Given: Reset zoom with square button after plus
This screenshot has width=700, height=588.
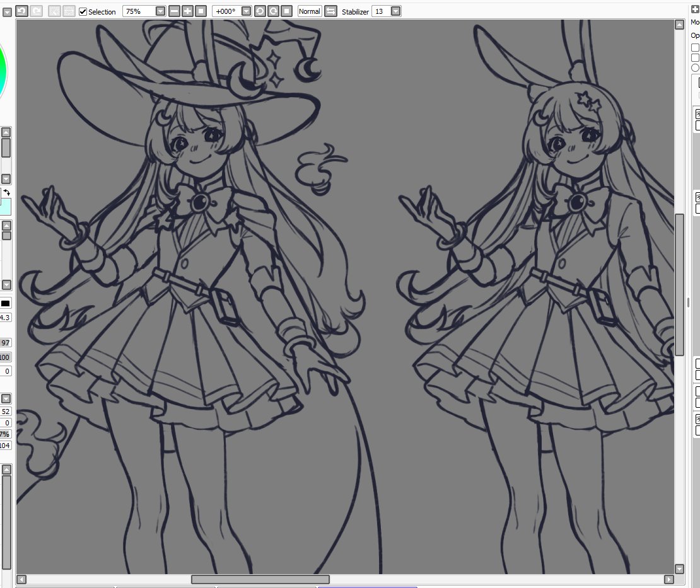Looking at the screenshot, I should coord(201,11).
